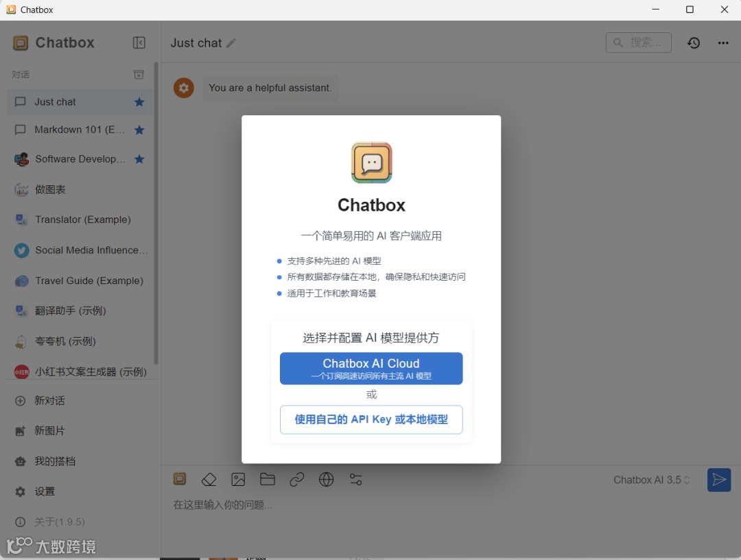Viewport: 741px width, 560px height.
Task: Attach an image using picture icon
Action: pyautogui.click(x=238, y=479)
